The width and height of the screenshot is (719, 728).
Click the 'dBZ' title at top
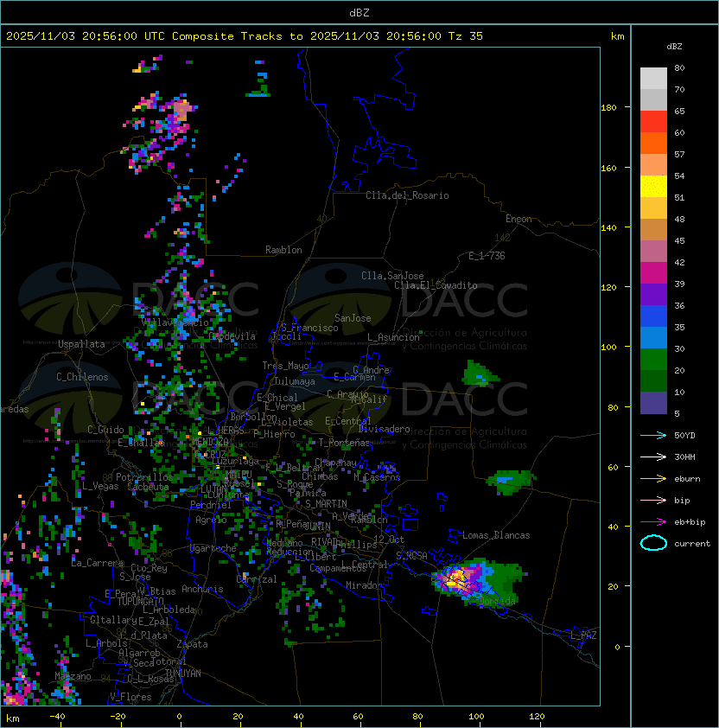(359, 12)
